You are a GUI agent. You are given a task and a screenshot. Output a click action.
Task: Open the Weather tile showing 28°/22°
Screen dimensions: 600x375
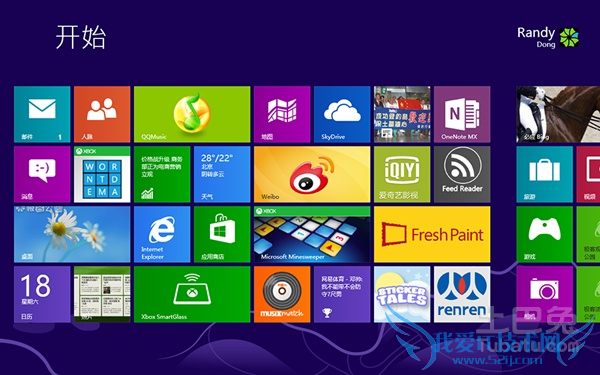(x=222, y=174)
